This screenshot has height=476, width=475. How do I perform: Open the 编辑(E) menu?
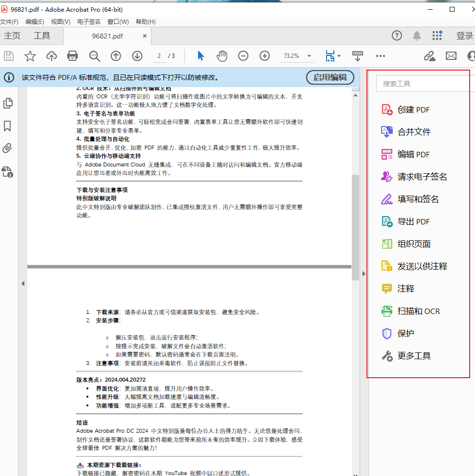point(35,22)
